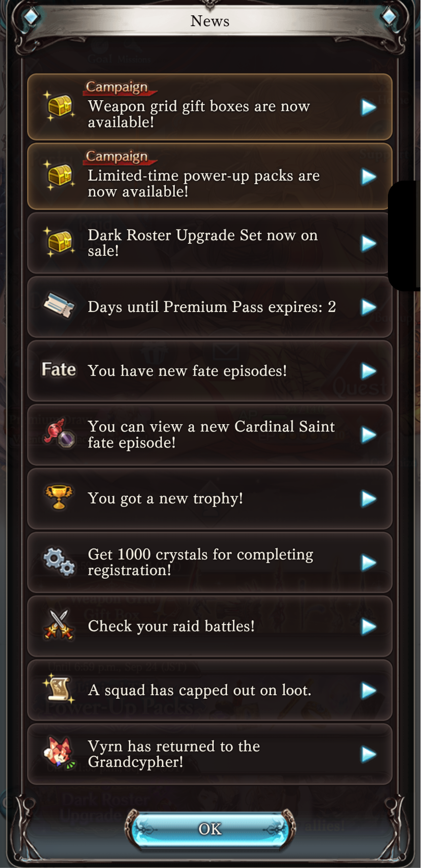Open arrow beside 'A squad has capped out on loot'
The height and width of the screenshot is (868, 421).
tap(369, 690)
